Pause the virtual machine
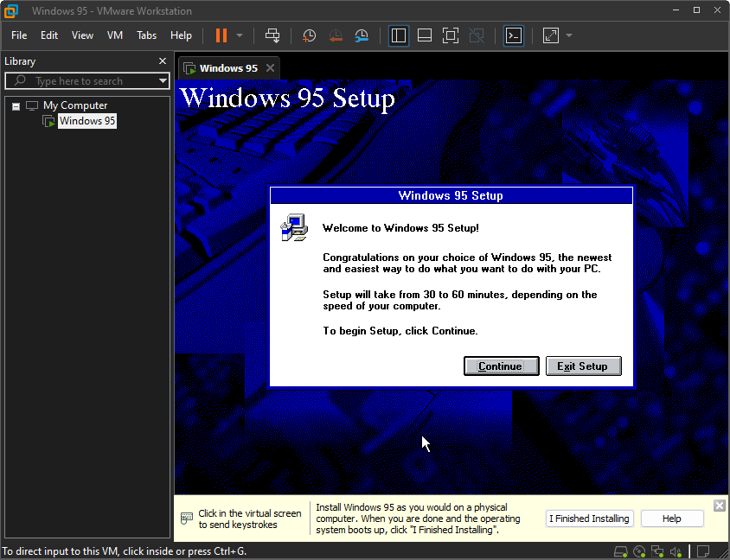The width and height of the screenshot is (730, 560). tap(221, 35)
